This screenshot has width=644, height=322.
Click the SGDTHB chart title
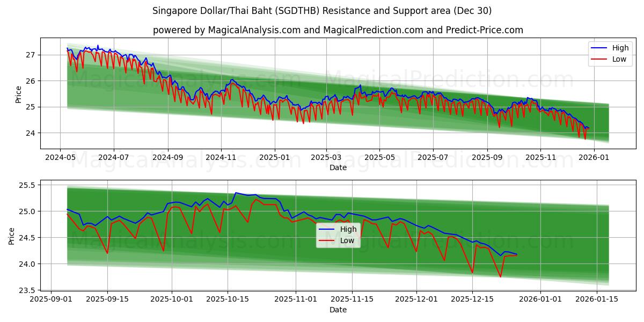[x=322, y=12]
